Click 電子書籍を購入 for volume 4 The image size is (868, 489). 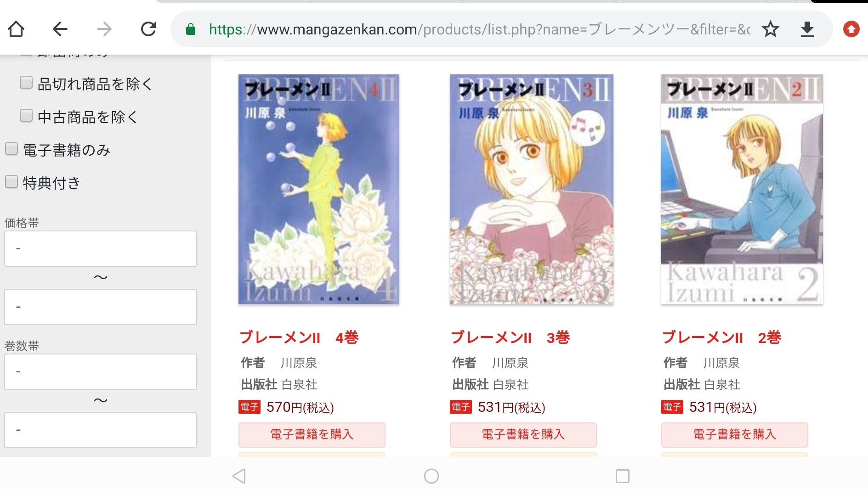point(312,434)
